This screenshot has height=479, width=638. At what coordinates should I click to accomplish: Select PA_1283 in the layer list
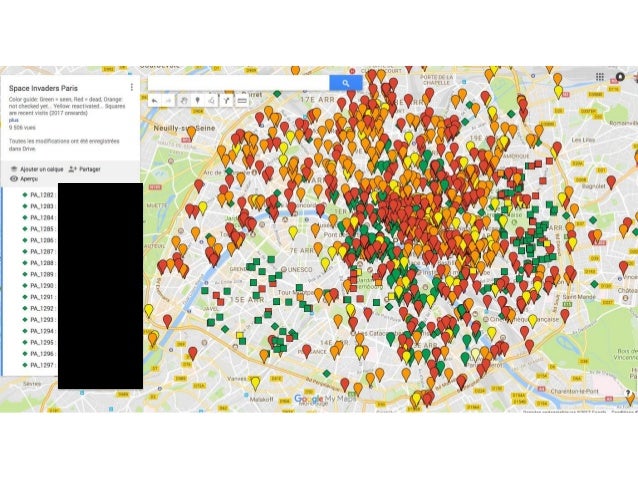[39, 206]
